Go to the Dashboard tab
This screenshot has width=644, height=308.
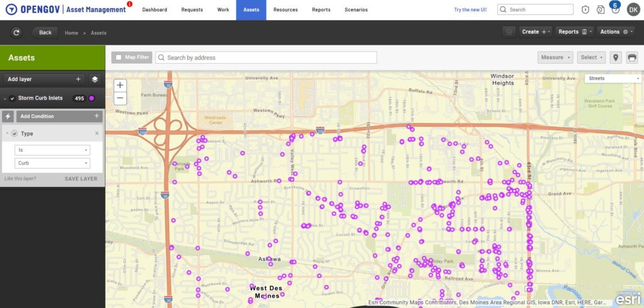click(x=155, y=10)
